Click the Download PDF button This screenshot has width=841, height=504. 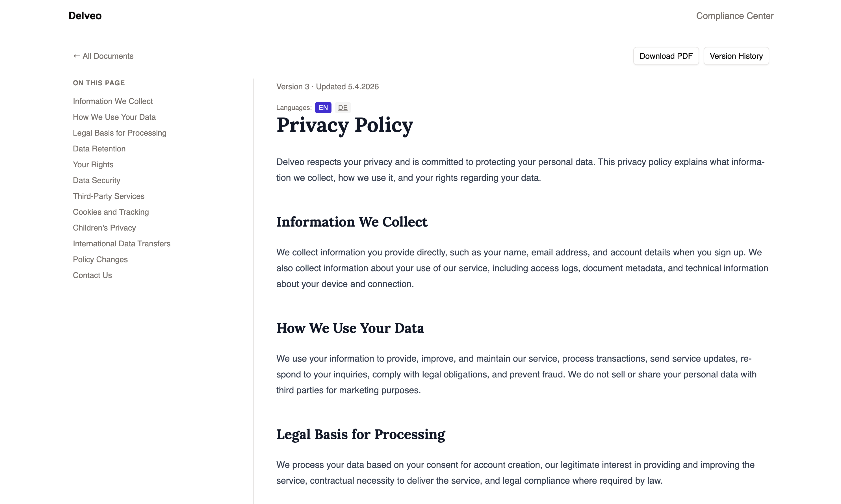[666, 56]
